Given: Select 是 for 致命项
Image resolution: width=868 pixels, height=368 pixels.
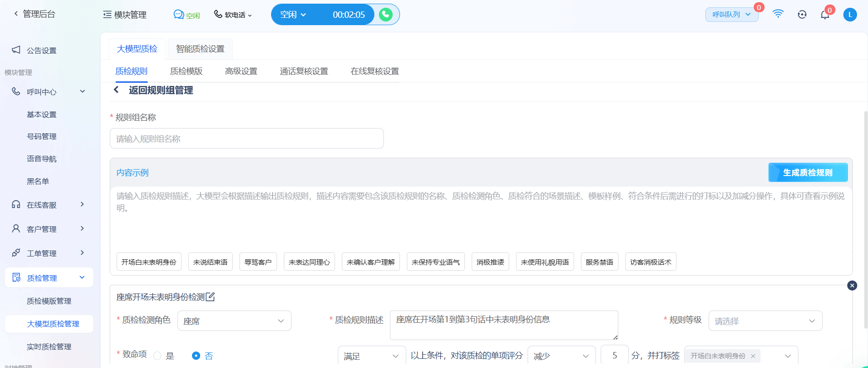Looking at the screenshot, I should [158, 356].
